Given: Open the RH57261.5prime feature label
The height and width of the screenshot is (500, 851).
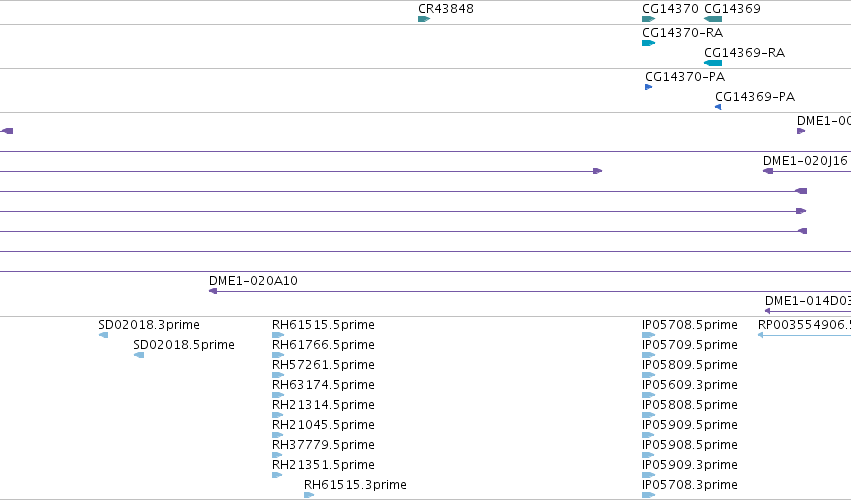Looking at the screenshot, I should pos(323,365).
